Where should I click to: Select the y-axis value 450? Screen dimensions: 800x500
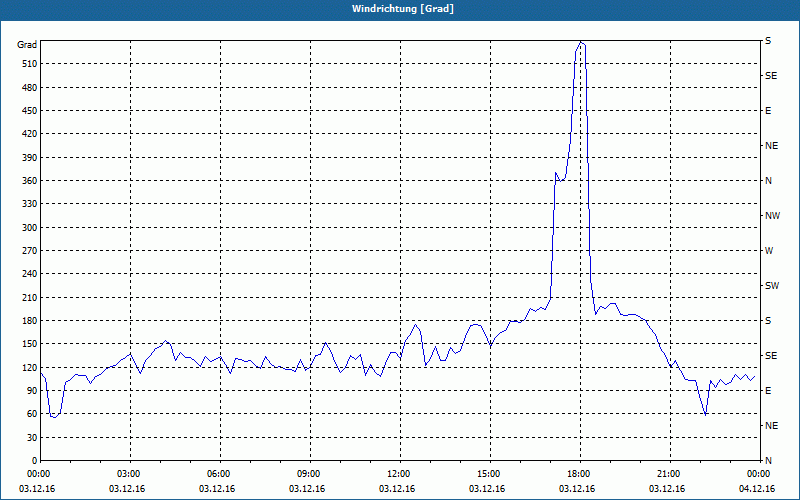pos(30,111)
